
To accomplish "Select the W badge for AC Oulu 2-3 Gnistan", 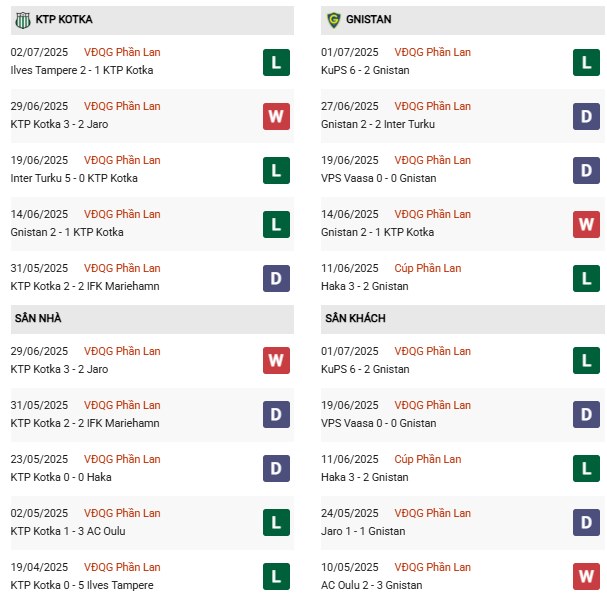I will [x=586, y=576].
